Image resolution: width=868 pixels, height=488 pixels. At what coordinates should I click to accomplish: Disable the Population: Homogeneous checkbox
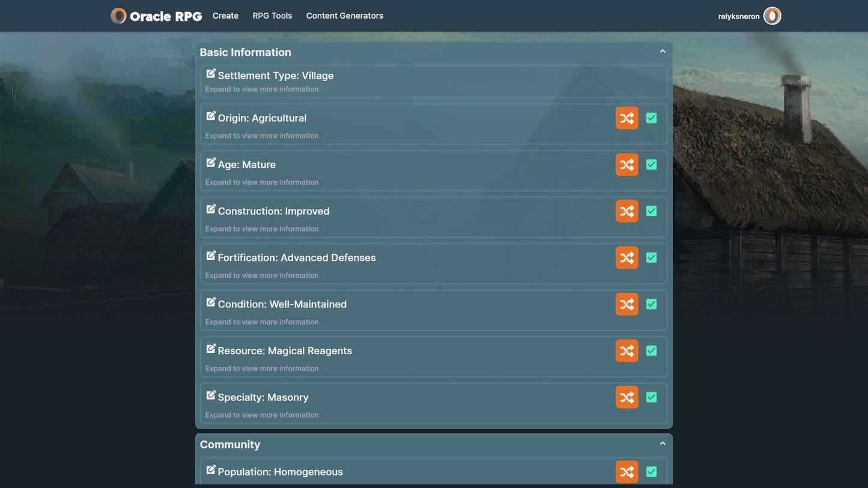[x=651, y=472]
